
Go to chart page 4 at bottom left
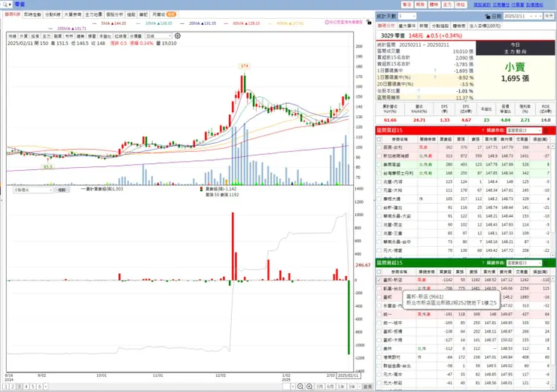(26, 386)
